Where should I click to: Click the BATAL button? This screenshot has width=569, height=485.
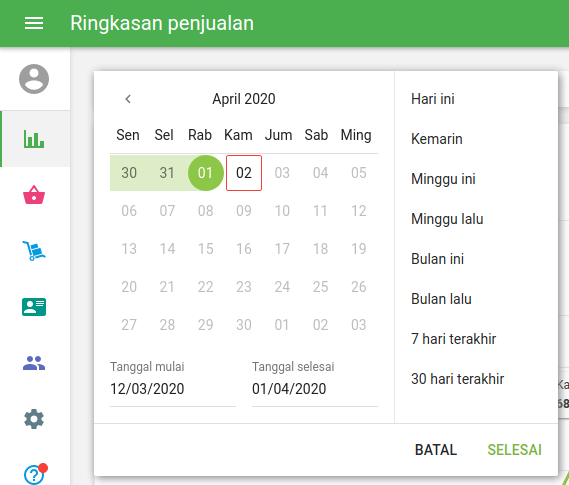point(436,450)
